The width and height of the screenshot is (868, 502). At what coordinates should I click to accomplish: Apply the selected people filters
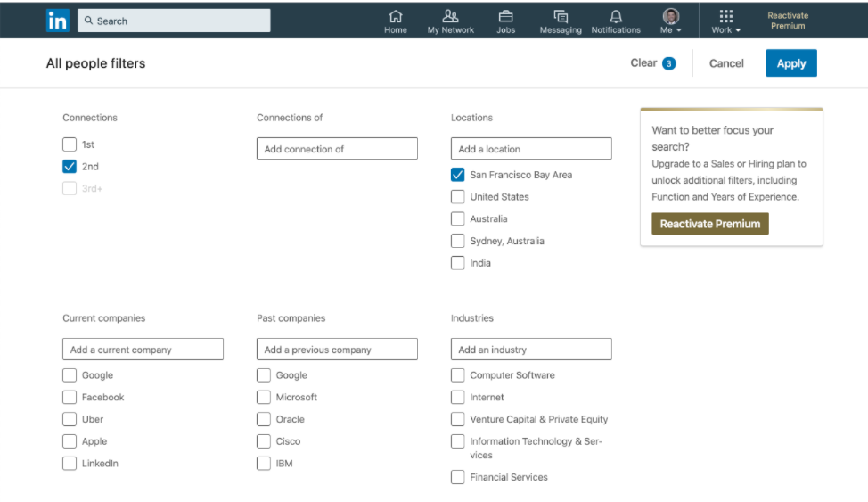click(791, 63)
